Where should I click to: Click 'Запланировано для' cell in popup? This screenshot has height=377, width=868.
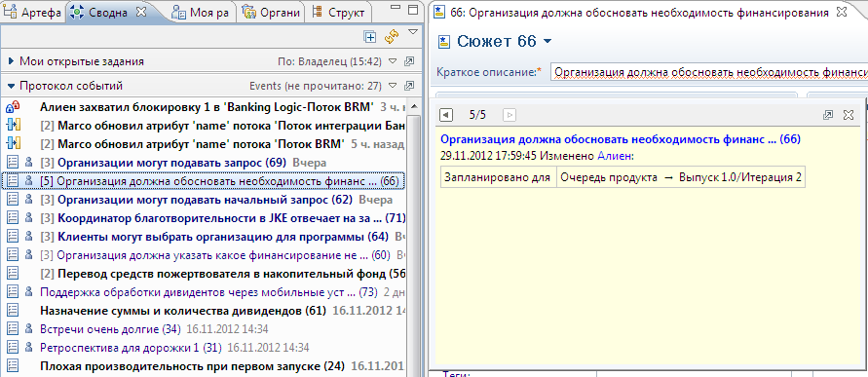pyautogui.click(x=498, y=177)
